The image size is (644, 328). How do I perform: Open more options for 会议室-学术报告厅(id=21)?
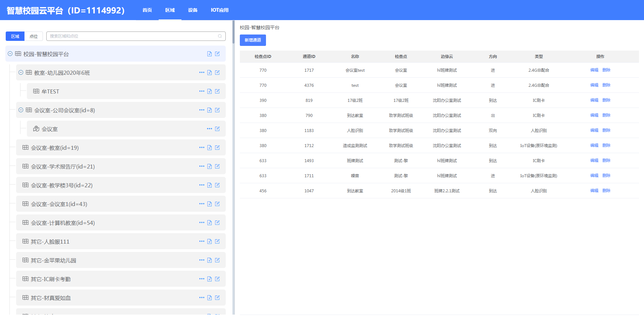tap(201, 167)
